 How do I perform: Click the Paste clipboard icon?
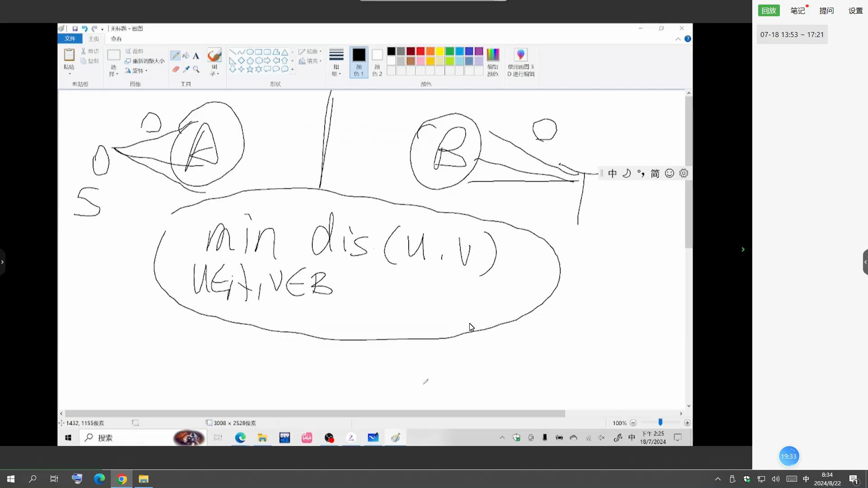pyautogui.click(x=69, y=55)
